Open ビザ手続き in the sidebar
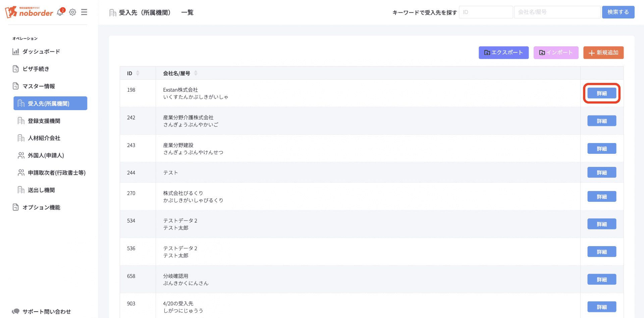Image resolution: width=644 pixels, height=318 pixels. coord(36,69)
